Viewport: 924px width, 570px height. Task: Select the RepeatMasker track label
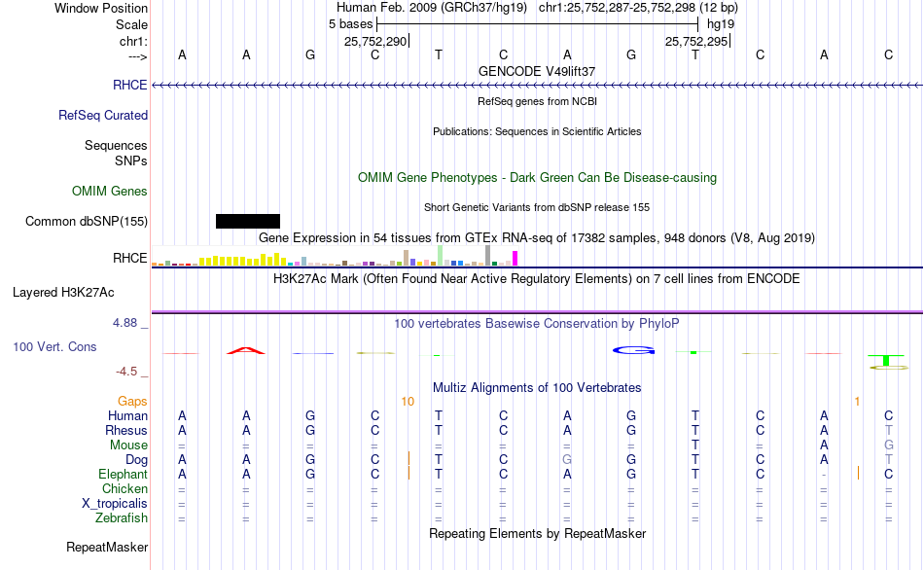pos(107,547)
